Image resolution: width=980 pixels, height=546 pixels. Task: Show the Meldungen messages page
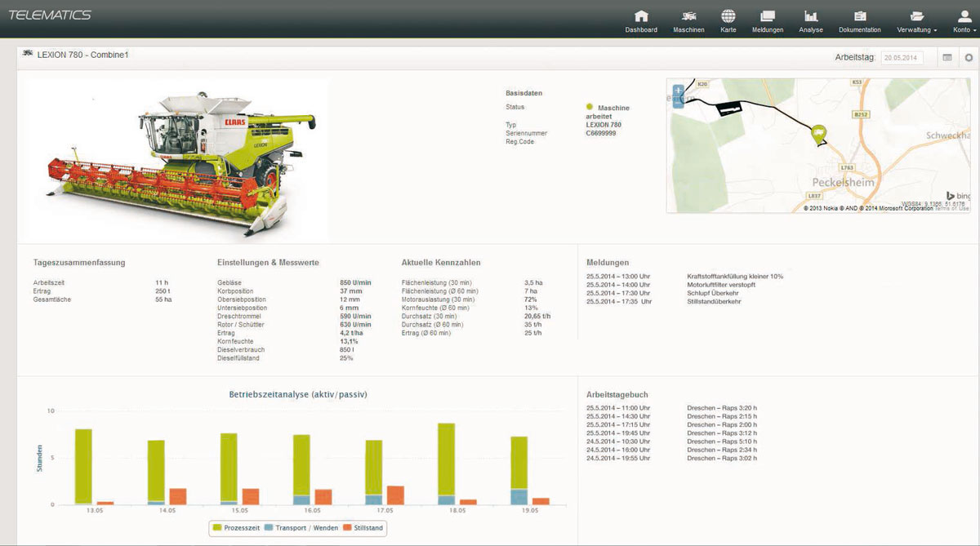tap(768, 21)
